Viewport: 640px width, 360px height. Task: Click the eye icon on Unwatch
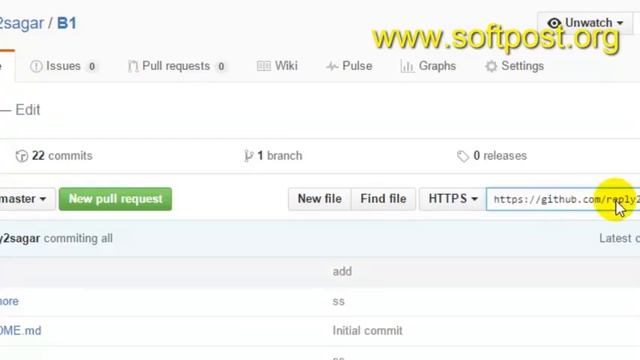coord(554,23)
